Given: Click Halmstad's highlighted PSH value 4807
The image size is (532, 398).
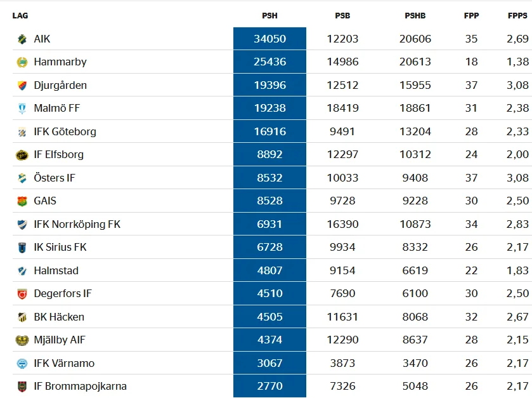Looking at the screenshot, I should coord(269,270).
